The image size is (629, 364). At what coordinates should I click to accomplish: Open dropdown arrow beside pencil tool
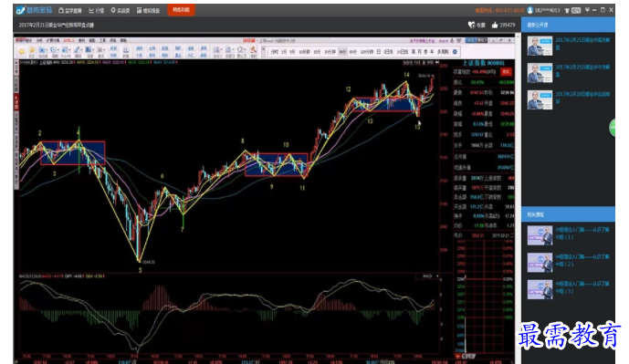pyautogui.click(x=81, y=49)
